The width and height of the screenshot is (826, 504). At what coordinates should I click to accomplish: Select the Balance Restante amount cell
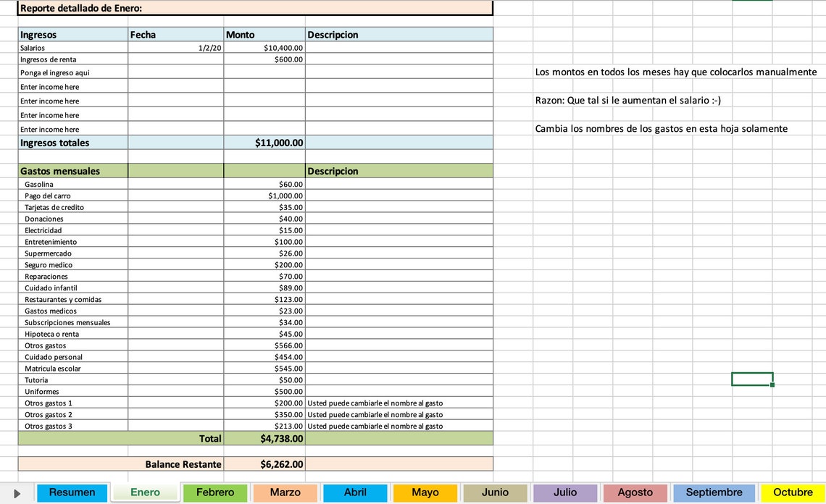pos(264,463)
